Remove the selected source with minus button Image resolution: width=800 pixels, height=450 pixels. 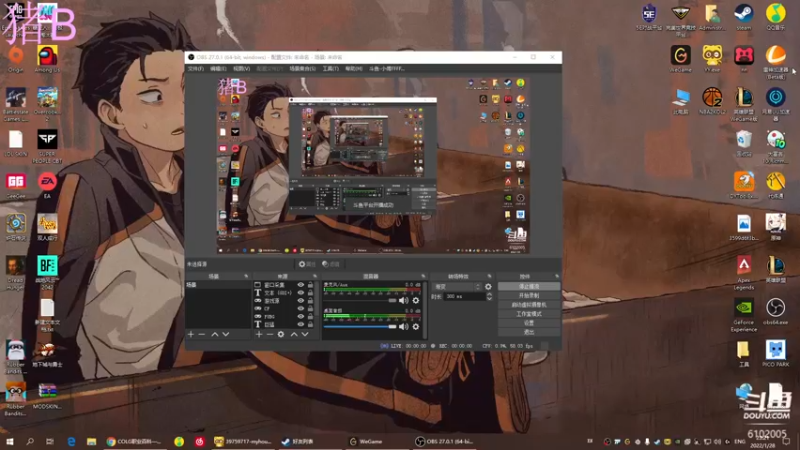[x=269, y=334]
